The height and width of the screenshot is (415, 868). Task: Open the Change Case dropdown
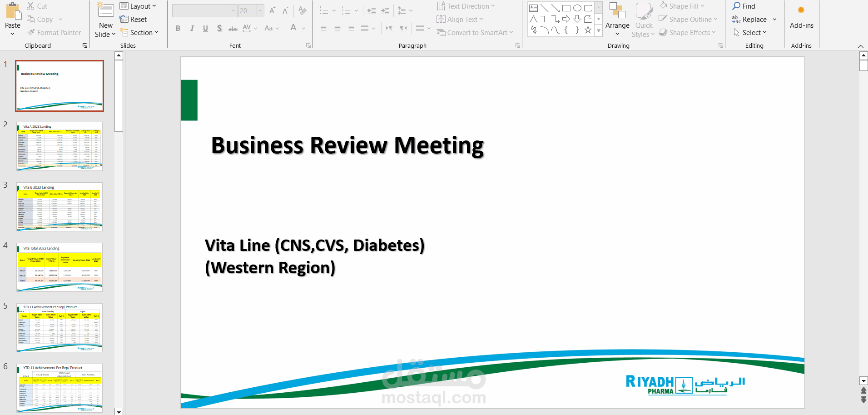point(272,28)
